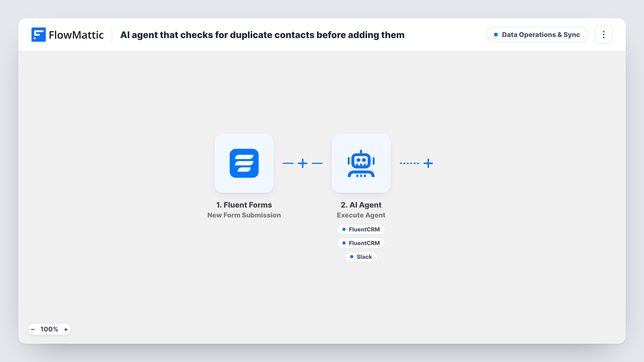Screen dimensions: 644x362
Task: Click the second FluentCRM tool badge
Action: pos(361,243)
